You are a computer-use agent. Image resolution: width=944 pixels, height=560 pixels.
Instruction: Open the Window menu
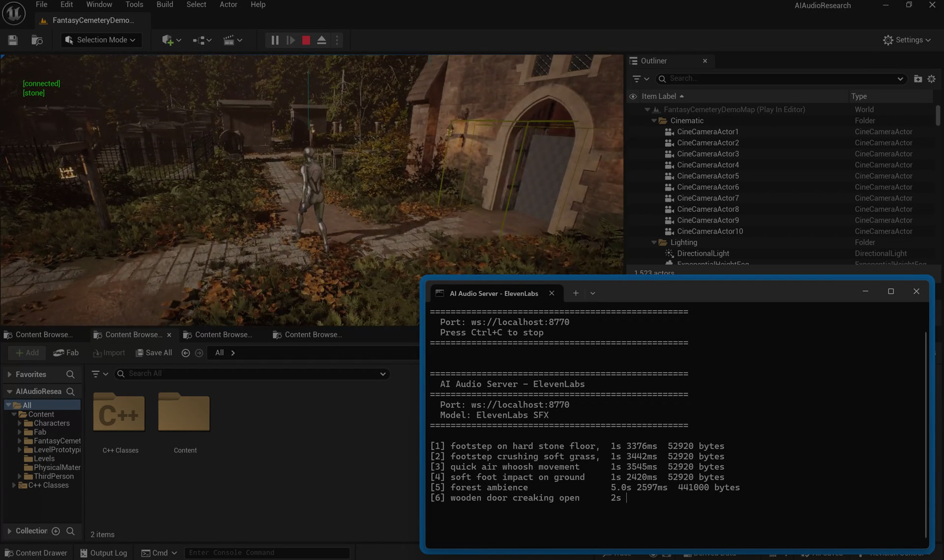(x=99, y=4)
